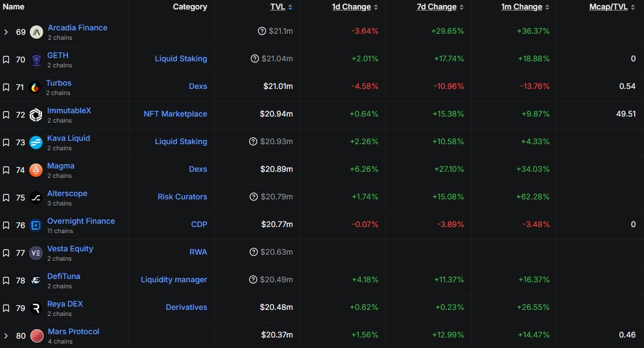The image size is (644, 348).
Task: Sort the table by 1d Change
Action: tap(355, 7)
